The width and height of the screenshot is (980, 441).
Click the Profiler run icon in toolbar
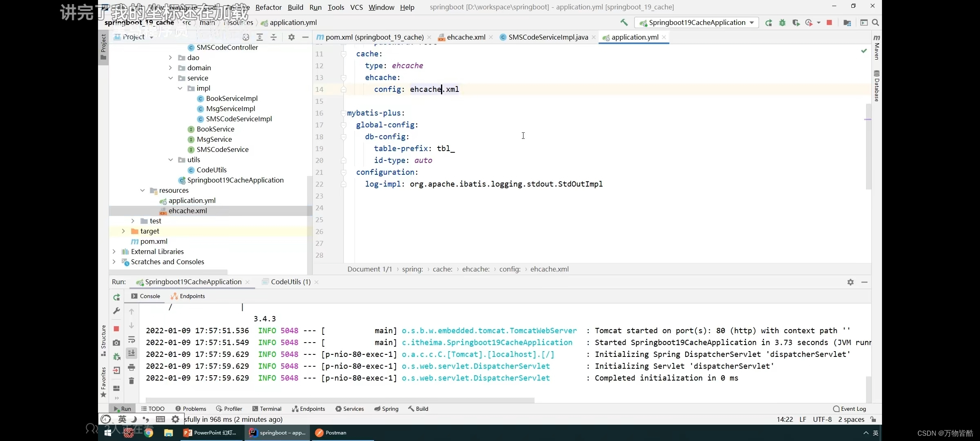[x=808, y=22]
